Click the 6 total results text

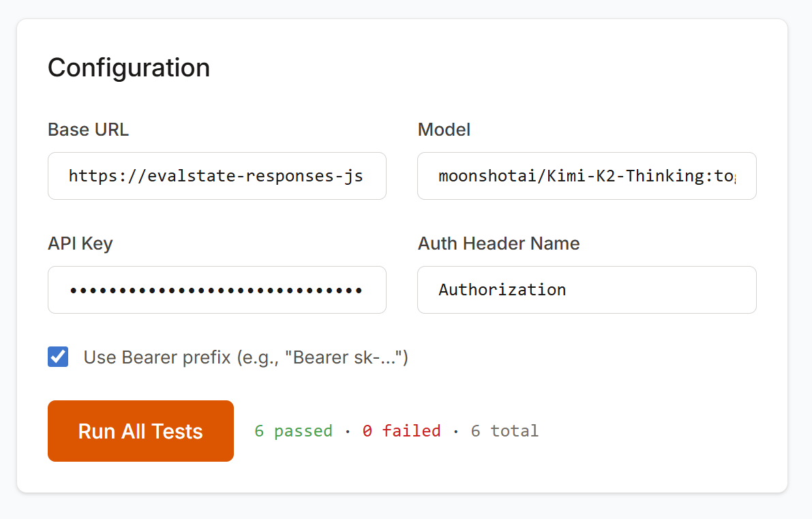coord(504,430)
